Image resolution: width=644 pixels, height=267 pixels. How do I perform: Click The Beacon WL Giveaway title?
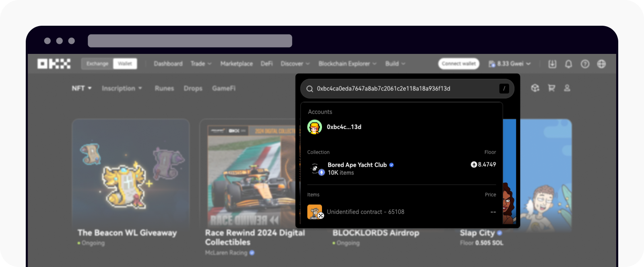point(127,233)
